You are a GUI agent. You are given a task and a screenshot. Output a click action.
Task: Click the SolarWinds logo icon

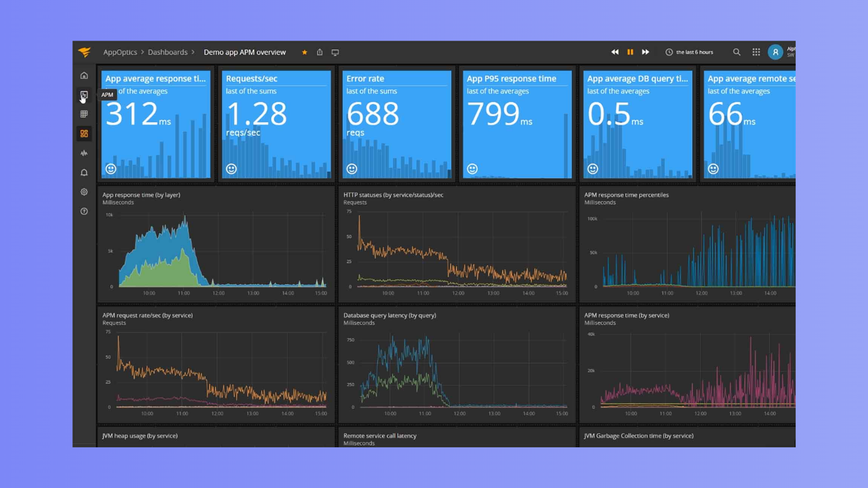click(84, 52)
